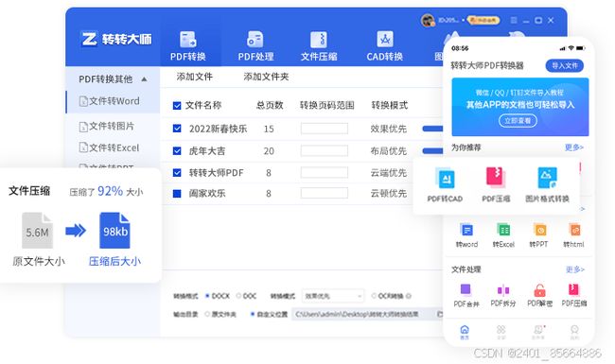Tap 更多> link beside 为你推荐
The height and width of the screenshot is (364, 615).
point(574,147)
